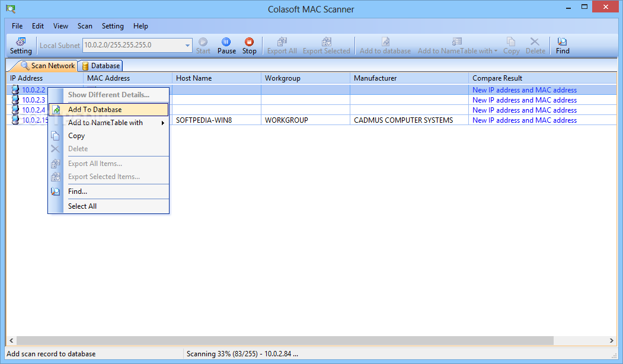Choose Select All in context menu
This screenshot has height=364, width=623.
point(108,206)
